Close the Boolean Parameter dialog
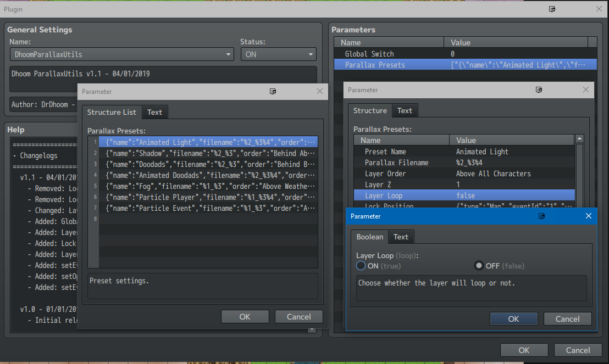609x364 pixels. (589, 216)
